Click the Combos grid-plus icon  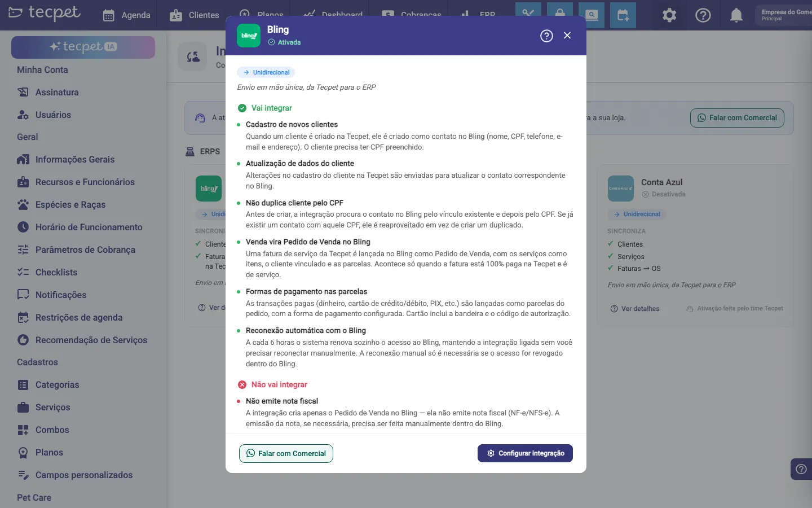23,430
